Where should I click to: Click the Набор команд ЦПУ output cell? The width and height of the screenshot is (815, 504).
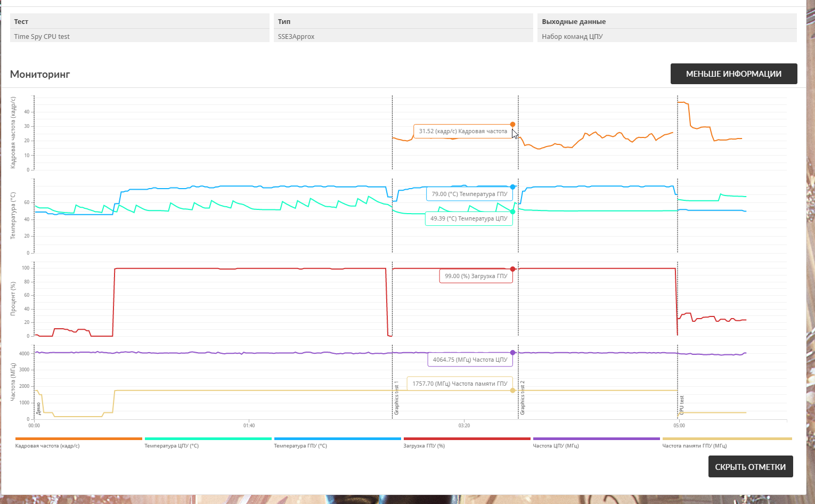point(667,36)
